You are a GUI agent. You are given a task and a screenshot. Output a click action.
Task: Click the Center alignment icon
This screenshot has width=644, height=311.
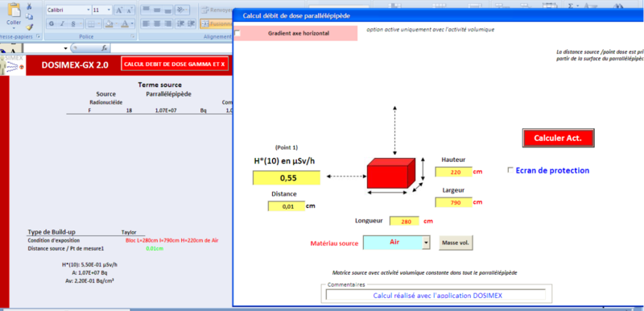(156, 24)
